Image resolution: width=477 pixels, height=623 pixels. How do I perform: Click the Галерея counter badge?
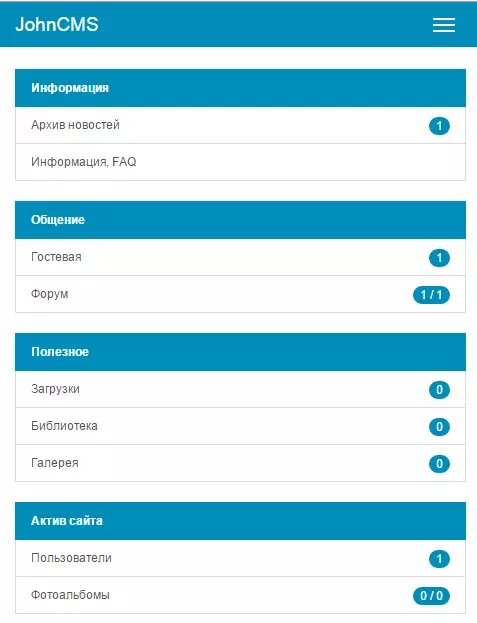tap(439, 464)
